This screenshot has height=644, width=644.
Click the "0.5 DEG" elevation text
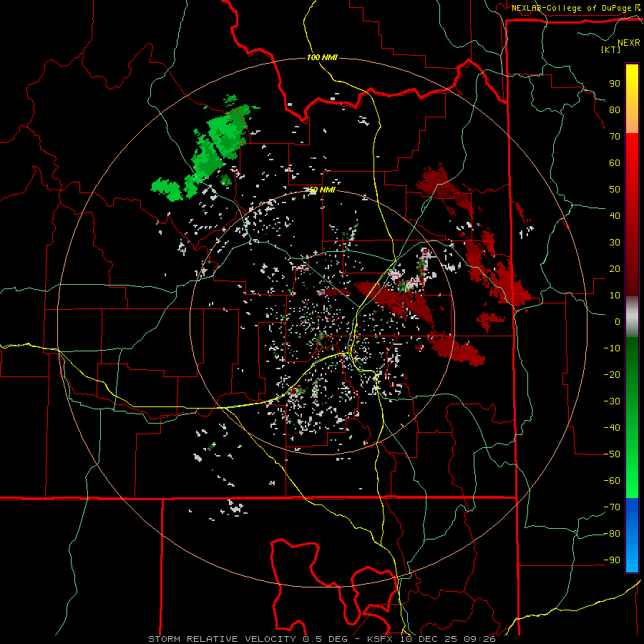(326, 639)
